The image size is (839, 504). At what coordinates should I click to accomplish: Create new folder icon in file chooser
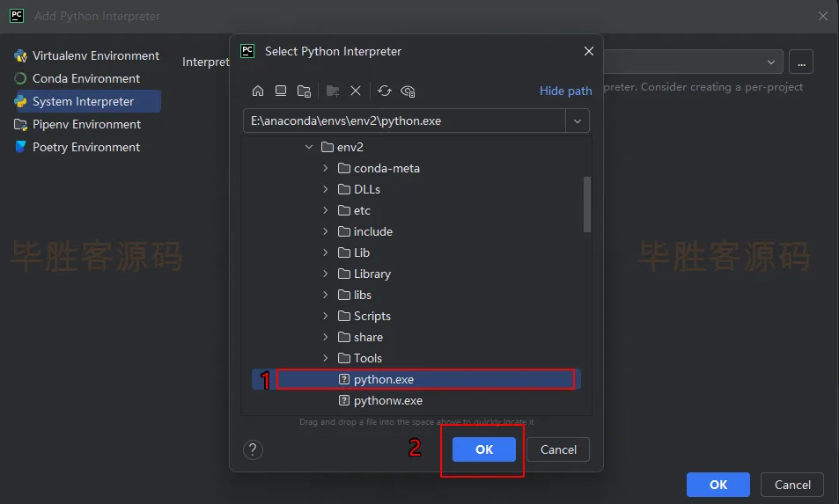[x=333, y=91]
